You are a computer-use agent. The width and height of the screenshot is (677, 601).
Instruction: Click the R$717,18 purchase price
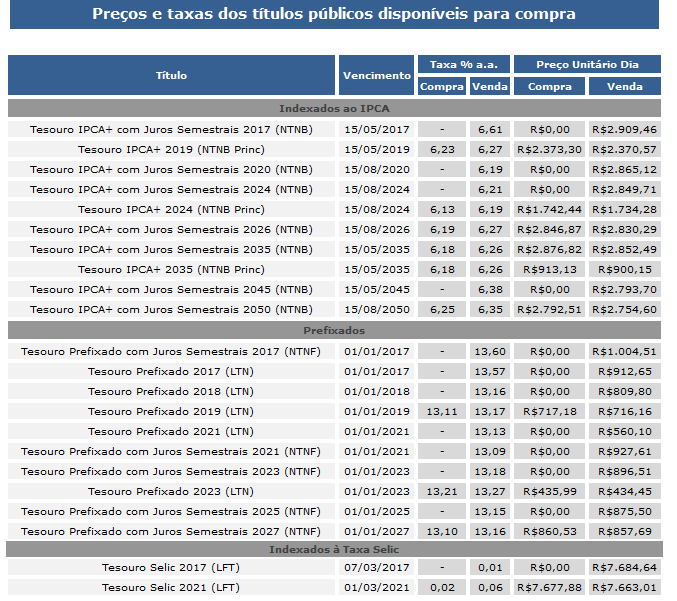pos(550,411)
